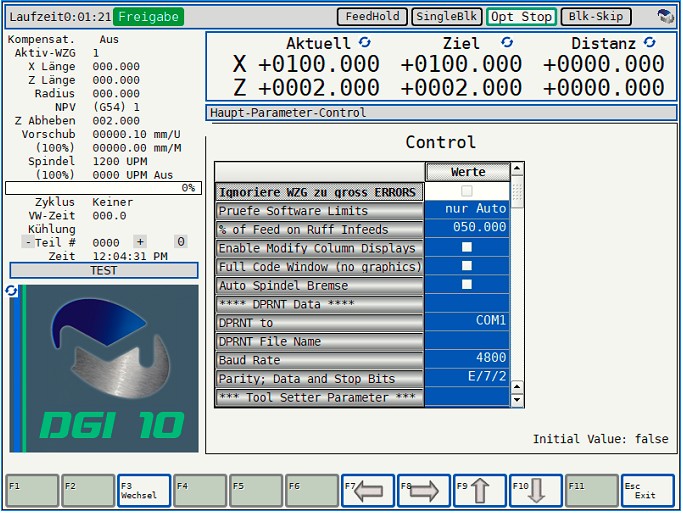Screen dimensions: 683x513
Task: Toggle the SingleBlk mode
Action: [x=446, y=17]
